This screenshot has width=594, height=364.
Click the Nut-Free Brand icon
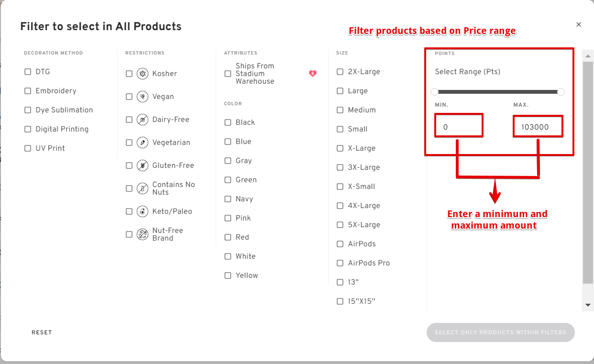point(142,234)
